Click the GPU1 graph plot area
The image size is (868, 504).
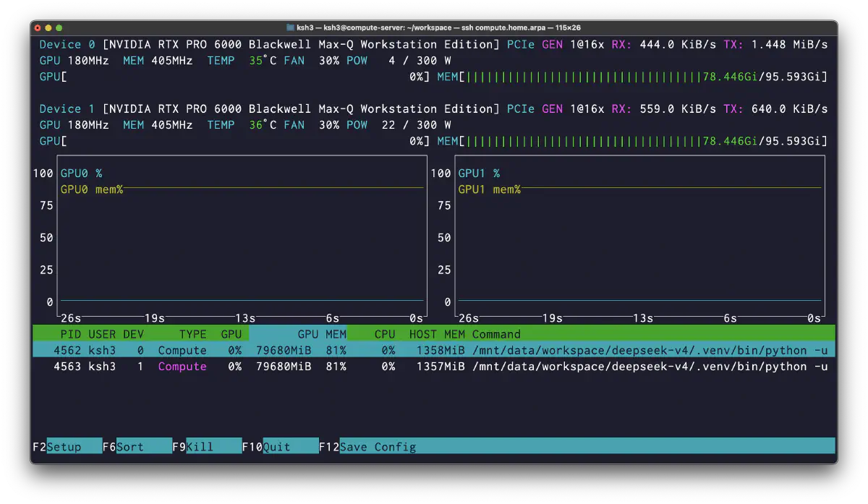coord(640,236)
